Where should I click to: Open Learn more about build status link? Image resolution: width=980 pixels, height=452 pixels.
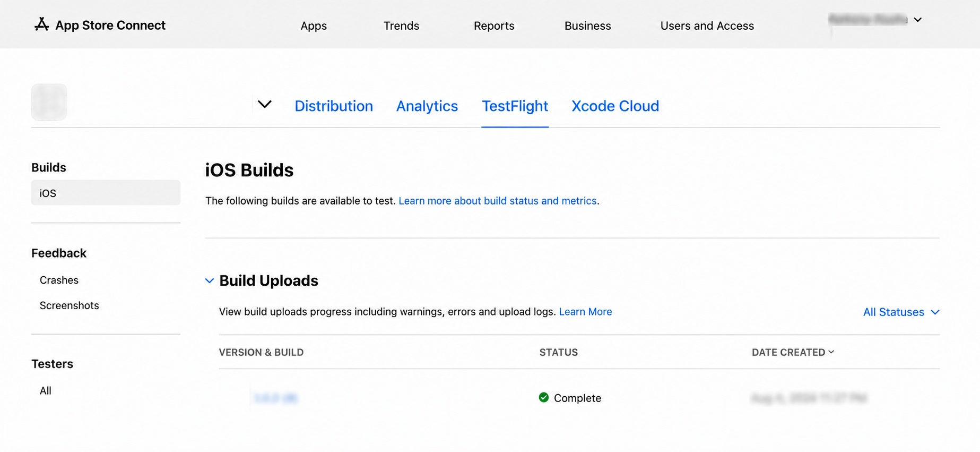(497, 201)
